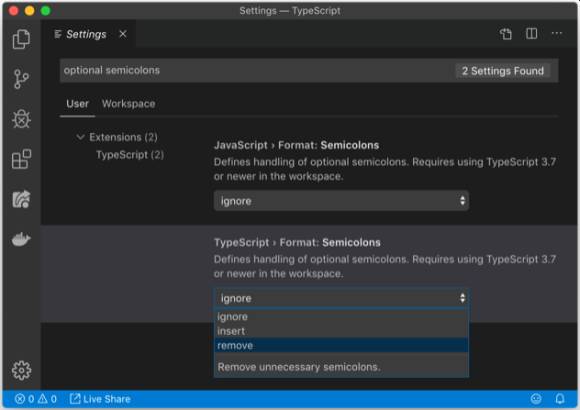Viewport: 580px width, 410px height.
Task: Open the JavaScript Semicolons ignore dropdown
Action: pos(341,201)
